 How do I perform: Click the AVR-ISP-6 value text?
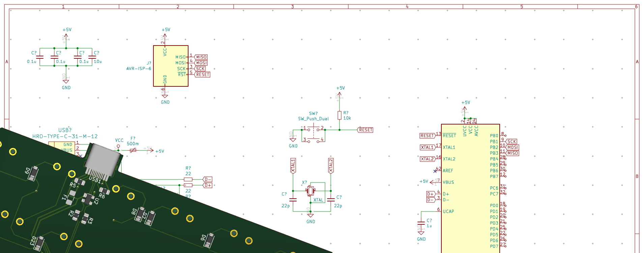point(139,68)
